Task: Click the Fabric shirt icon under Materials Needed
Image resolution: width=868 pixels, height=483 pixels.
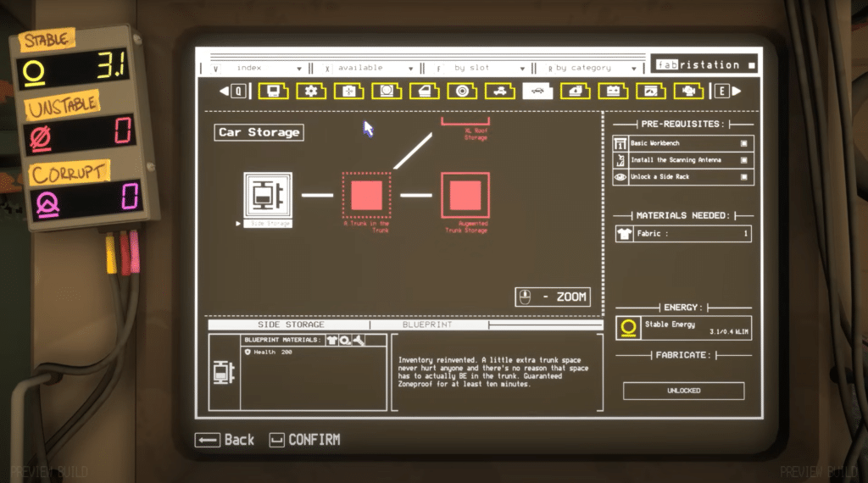Action: click(625, 234)
